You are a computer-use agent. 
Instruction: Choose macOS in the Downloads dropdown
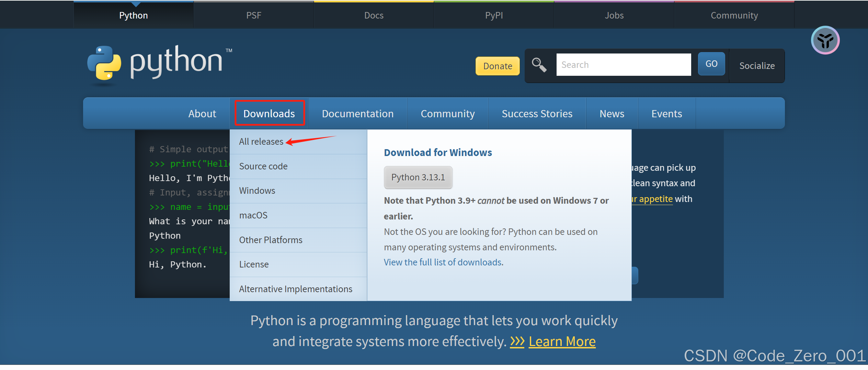point(253,215)
